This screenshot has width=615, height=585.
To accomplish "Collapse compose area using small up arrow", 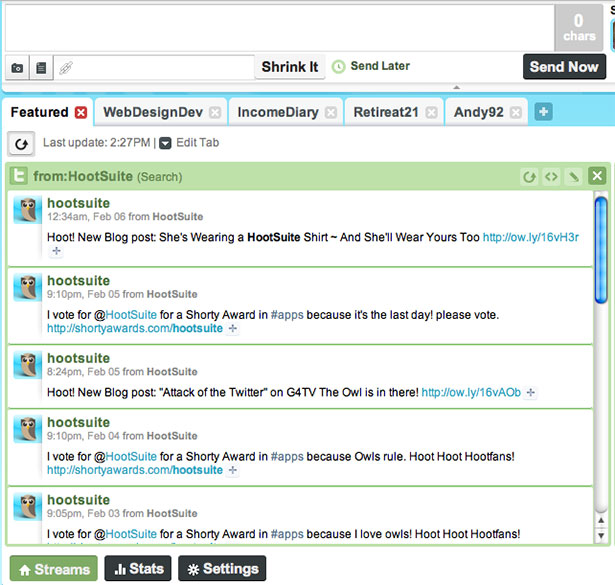I will tap(456, 87).
